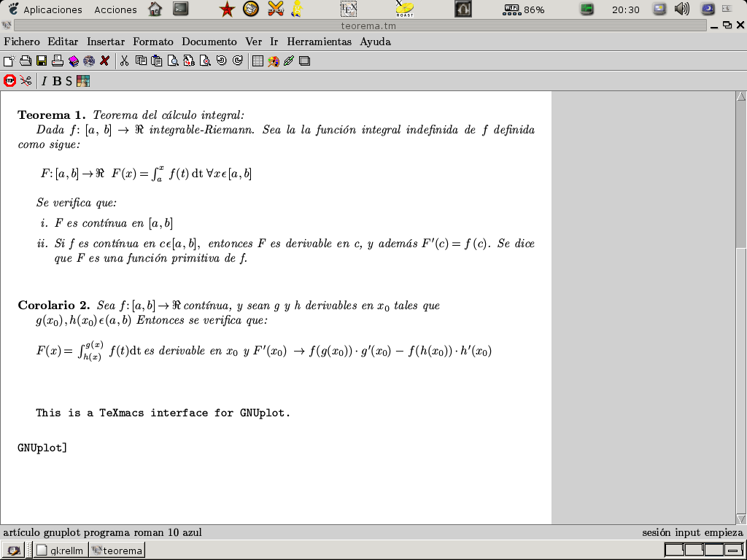The height and width of the screenshot is (560, 747).
Task: Open the Formato menu
Action: [x=153, y=42]
